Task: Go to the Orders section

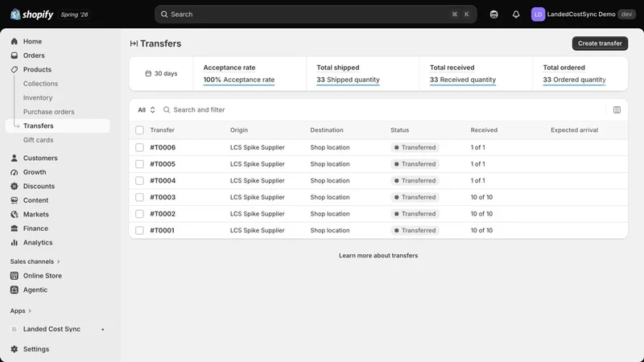Action: pos(34,56)
